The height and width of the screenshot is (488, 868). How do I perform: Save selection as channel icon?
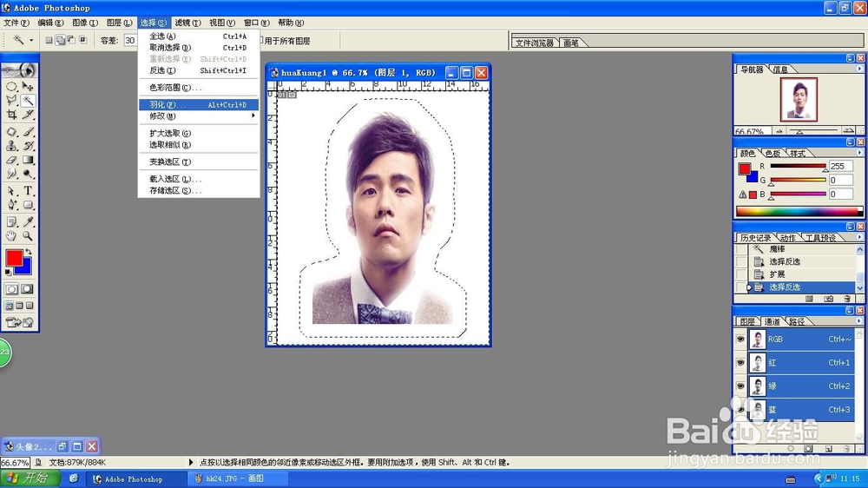click(809, 448)
